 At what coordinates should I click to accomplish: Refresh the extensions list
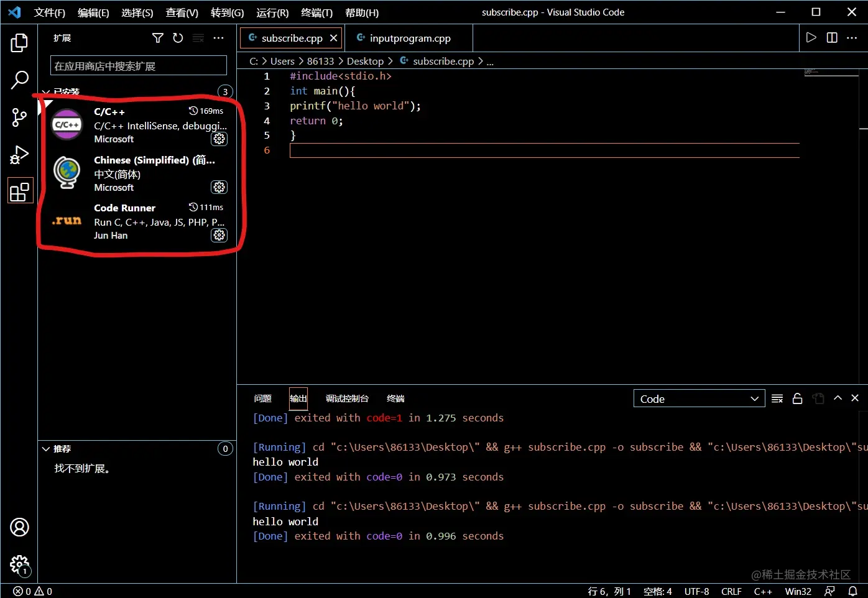pyautogui.click(x=178, y=38)
